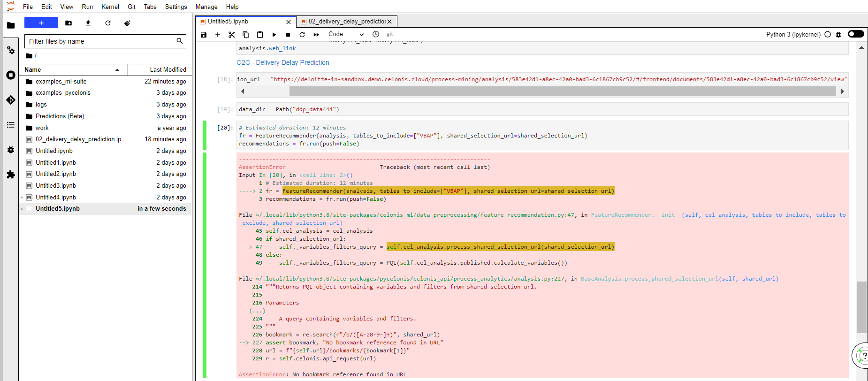Click the notebook scroll up arrow
Screen dimensions: 868x381
(x=861, y=47)
